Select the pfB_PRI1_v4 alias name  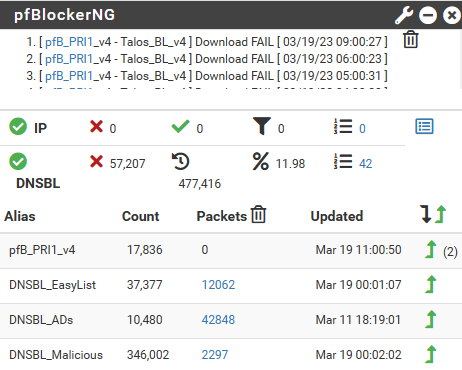42,250
